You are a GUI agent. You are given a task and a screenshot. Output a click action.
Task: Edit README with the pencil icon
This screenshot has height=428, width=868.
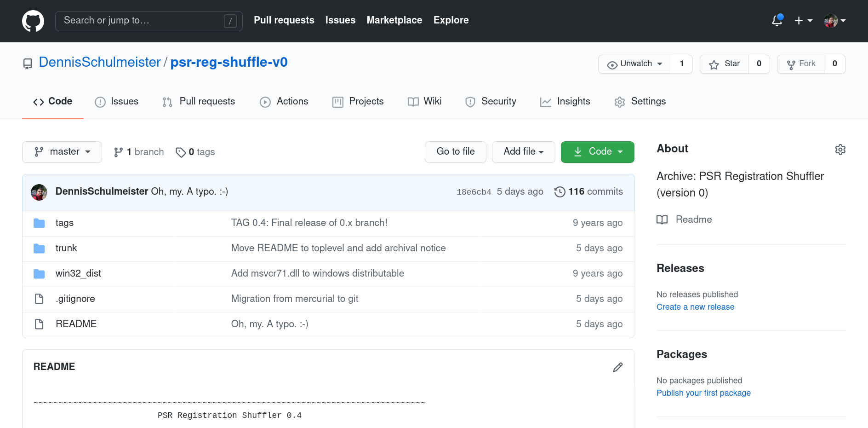coord(618,367)
